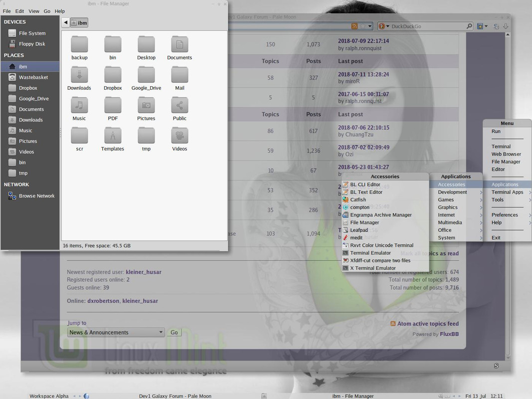Screen dimensions: 532x399
Task: Select Browse Network in the sidebar
Action: [30, 196]
